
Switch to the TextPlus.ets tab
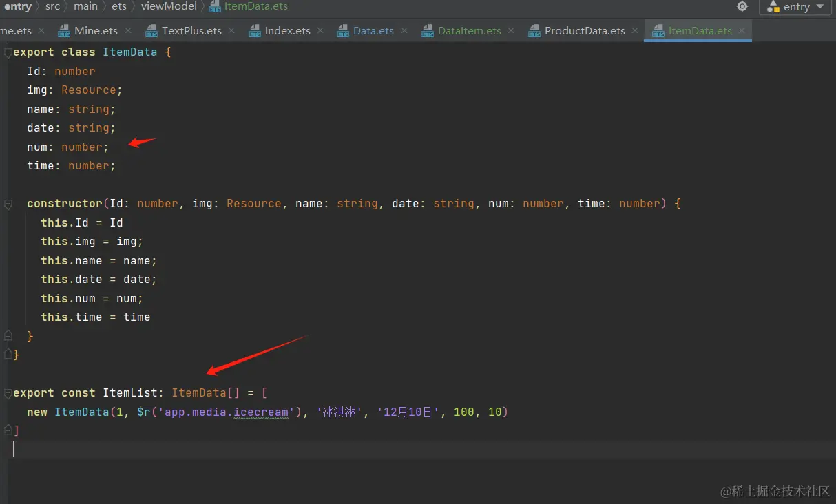191,30
